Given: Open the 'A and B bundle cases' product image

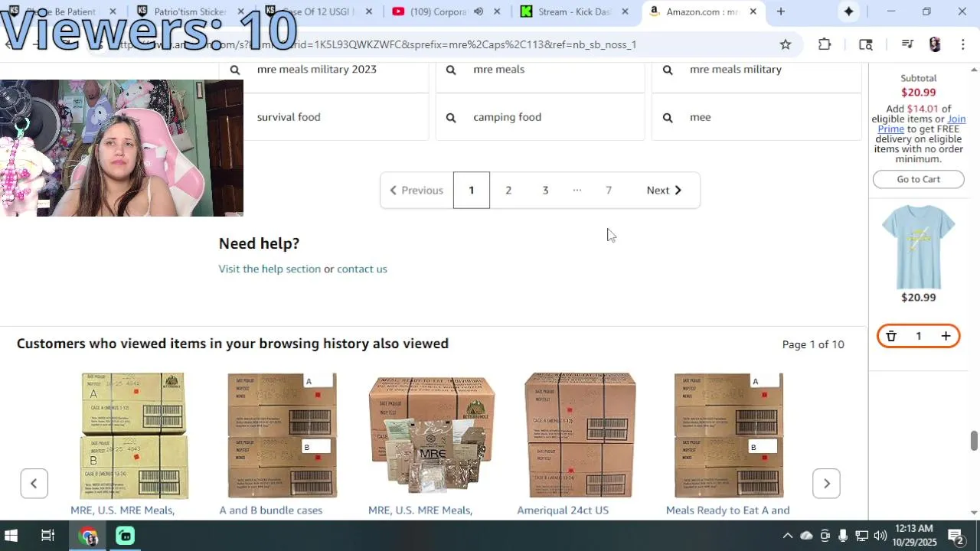Looking at the screenshot, I should [x=282, y=435].
